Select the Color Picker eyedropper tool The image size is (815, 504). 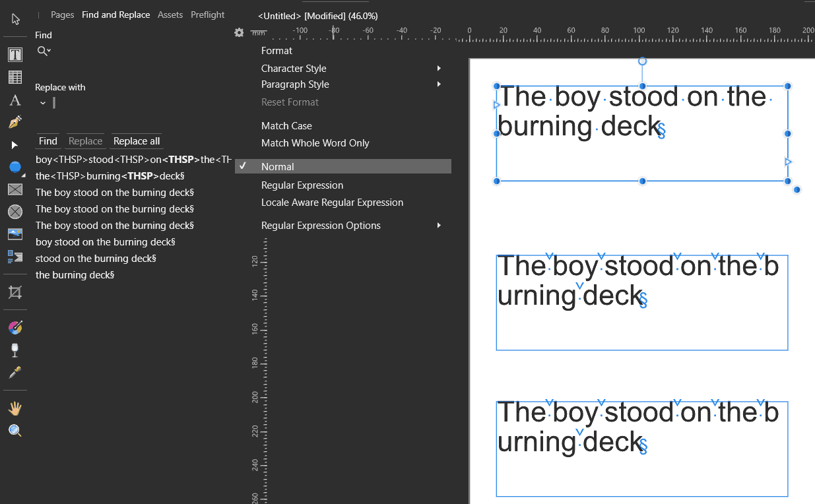pyautogui.click(x=15, y=373)
